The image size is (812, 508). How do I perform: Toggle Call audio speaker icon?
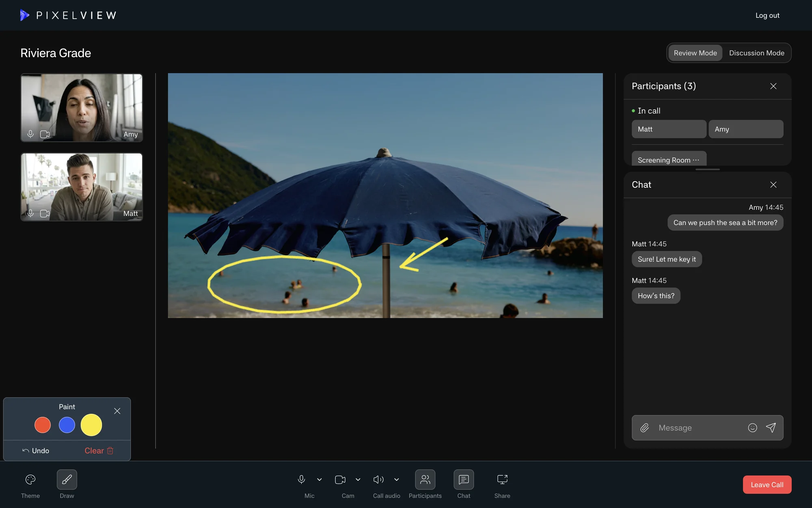378,480
